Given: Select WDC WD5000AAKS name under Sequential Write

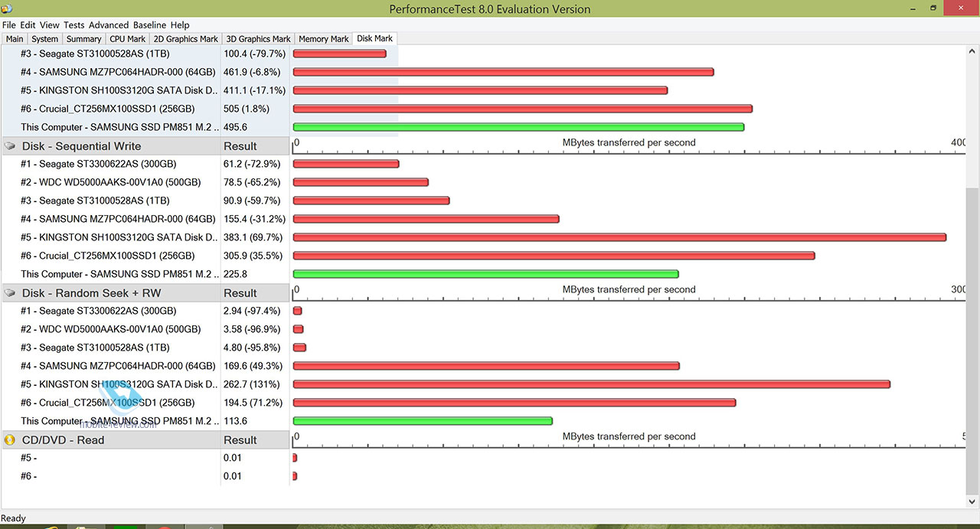Looking at the screenshot, I should click(x=111, y=182).
